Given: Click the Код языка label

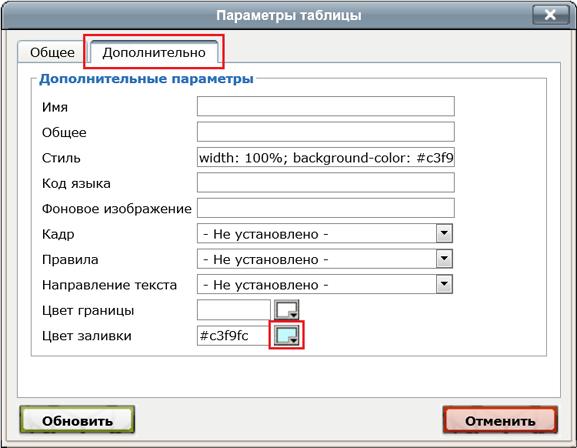Looking at the screenshot, I should (x=76, y=183).
